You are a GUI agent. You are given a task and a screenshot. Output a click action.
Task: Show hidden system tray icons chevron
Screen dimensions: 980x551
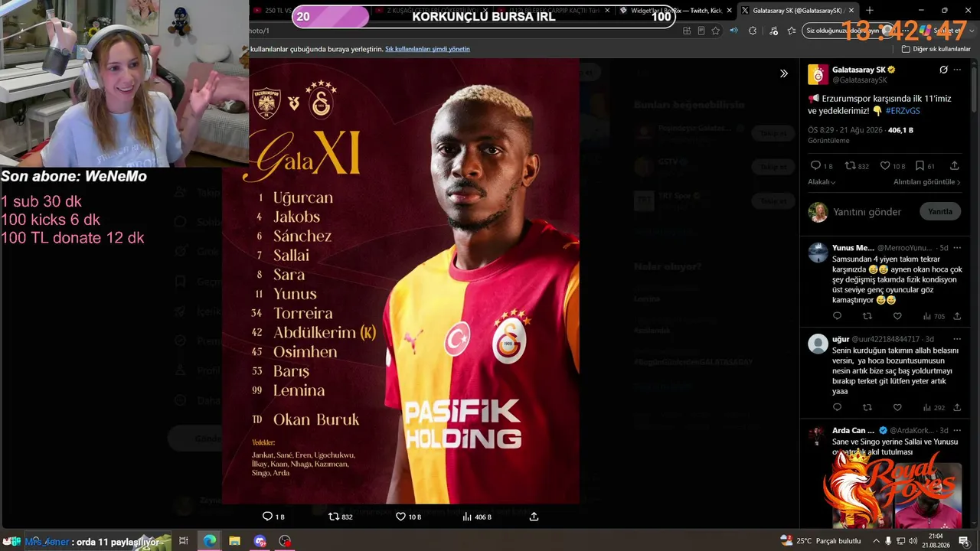877,541
